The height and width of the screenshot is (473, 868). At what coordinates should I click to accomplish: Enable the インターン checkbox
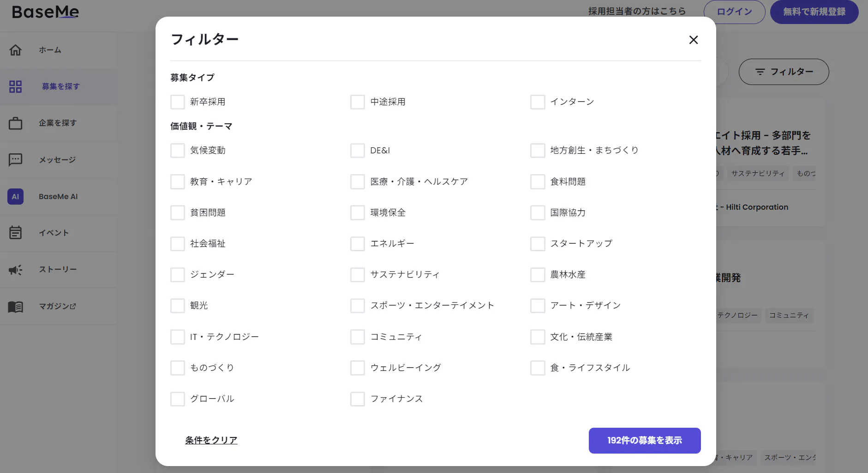click(x=538, y=102)
